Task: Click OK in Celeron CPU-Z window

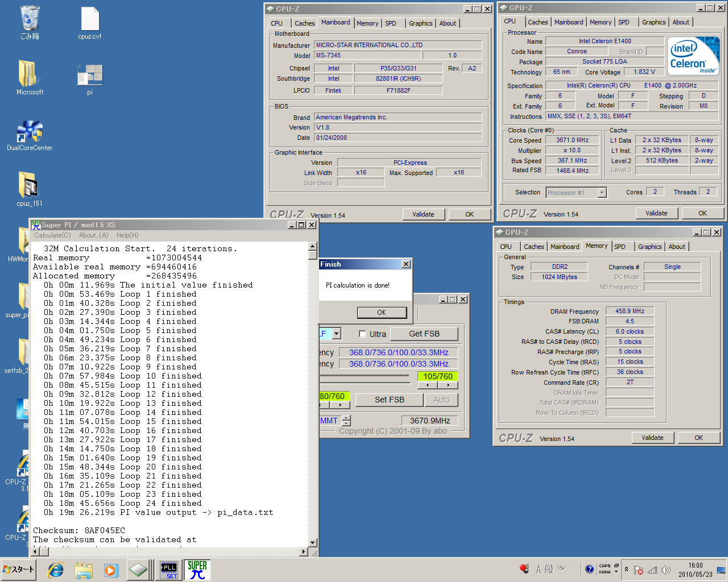Action: tap(702, 213)
